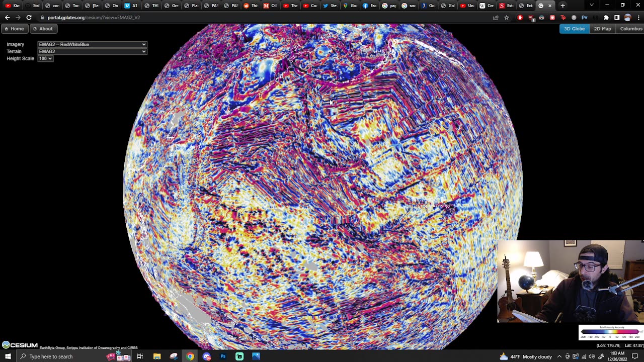Share this page using the share icon
Image resolution: width=644 pixels, height=362 pixels.
coord(496,18)
